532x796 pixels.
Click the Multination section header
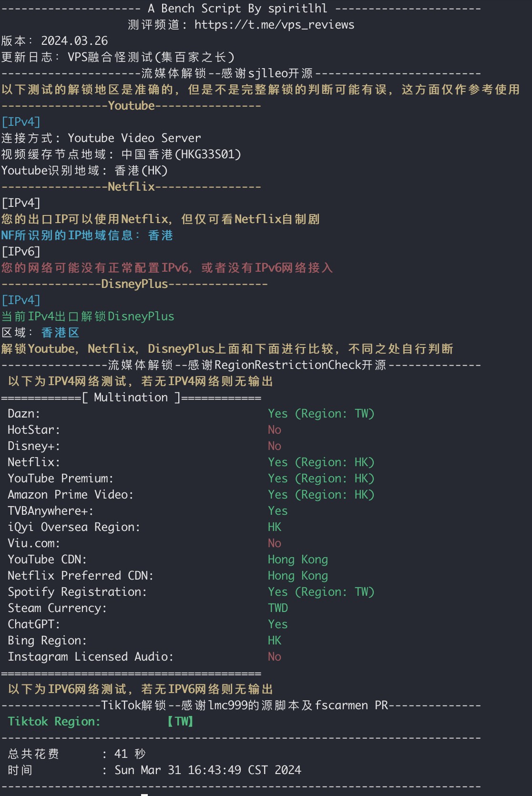pyautogui.click(x=131, y=398)
